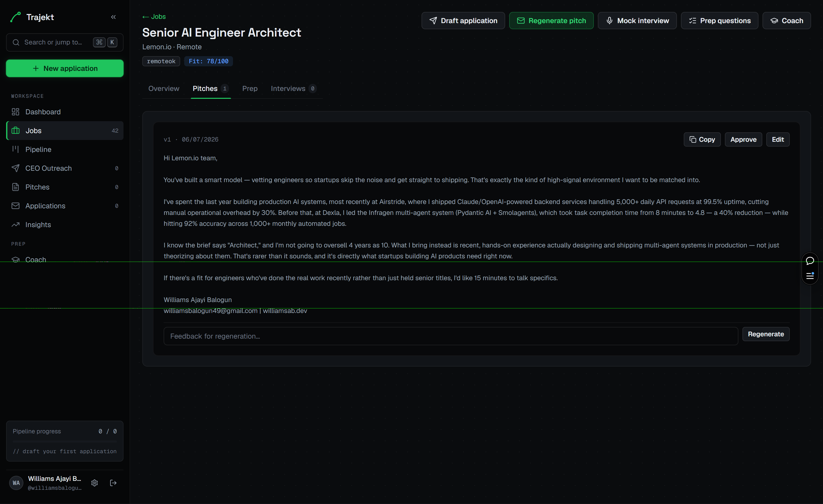Open the floating list menu icon
The width and height of the screenshot is (823, 504).
(x=810, y=276)
